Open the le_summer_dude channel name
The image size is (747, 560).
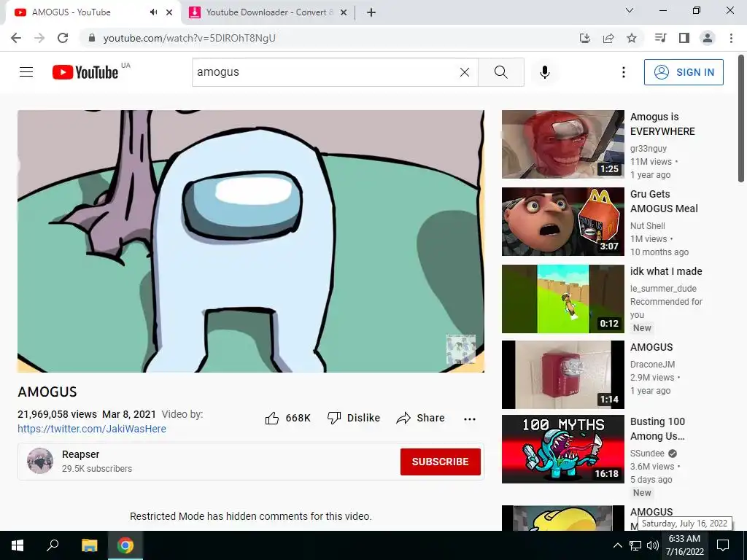tap(663, 289)
